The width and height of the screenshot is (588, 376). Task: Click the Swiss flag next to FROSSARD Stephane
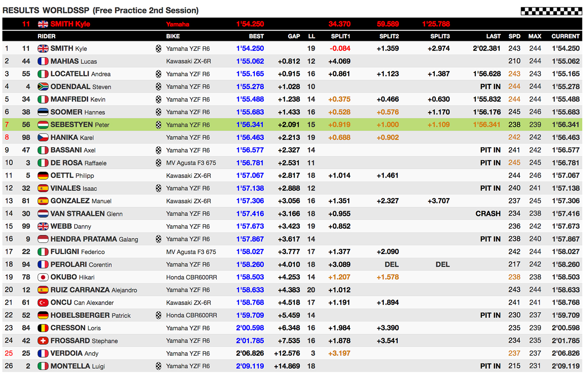coord(43,341)
